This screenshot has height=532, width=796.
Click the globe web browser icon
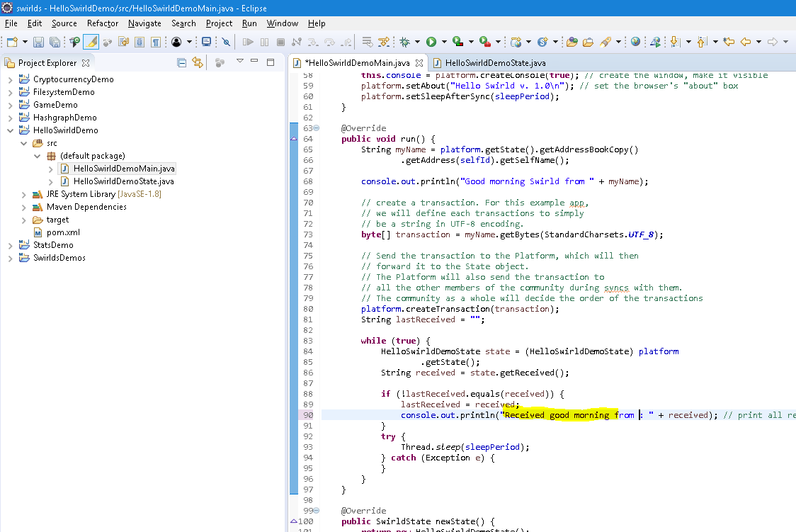point(635,42)
